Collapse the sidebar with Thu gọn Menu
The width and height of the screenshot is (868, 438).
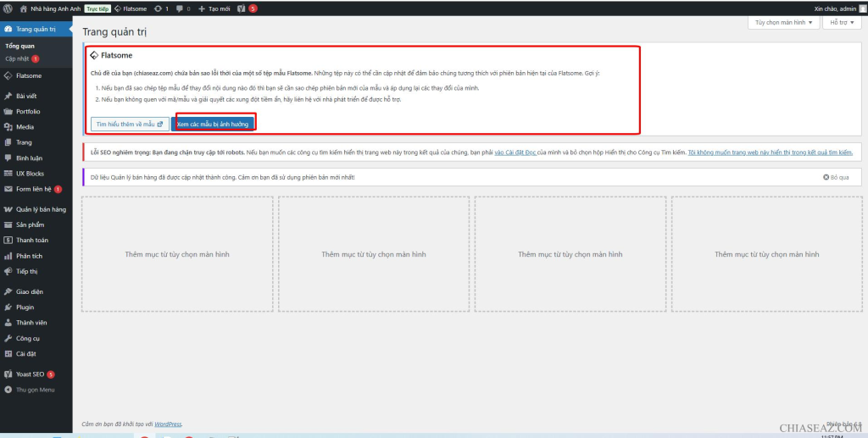pos(34,390)
